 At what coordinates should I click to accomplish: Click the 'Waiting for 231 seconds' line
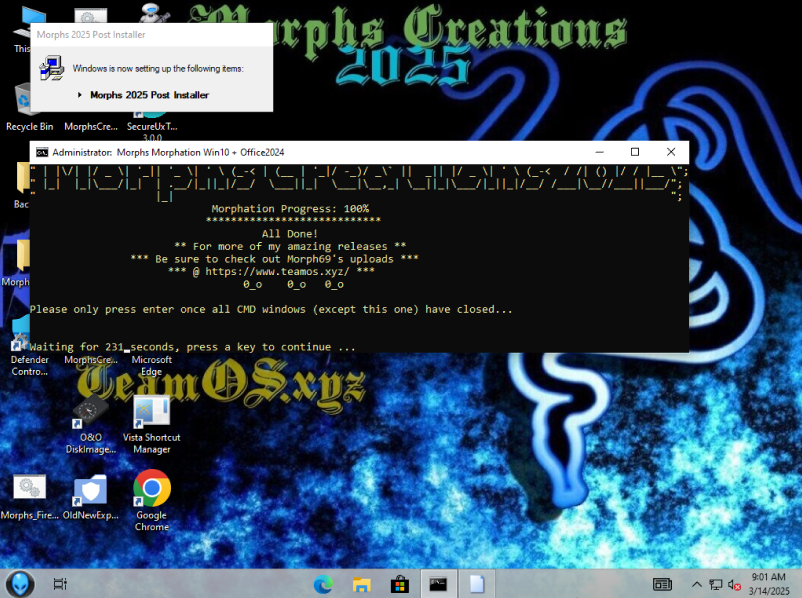pos(192,347)
